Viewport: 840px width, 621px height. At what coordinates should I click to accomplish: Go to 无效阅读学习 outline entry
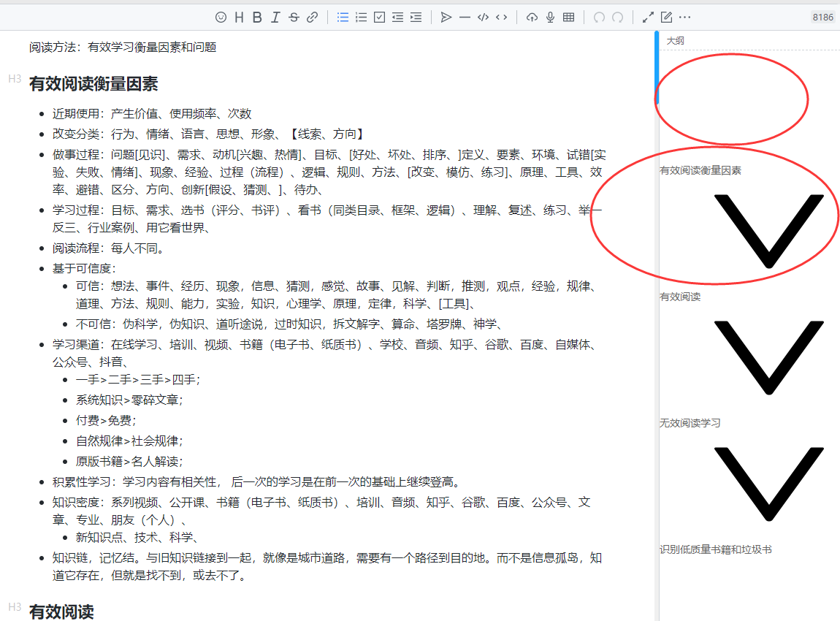[x=690, y=423]
